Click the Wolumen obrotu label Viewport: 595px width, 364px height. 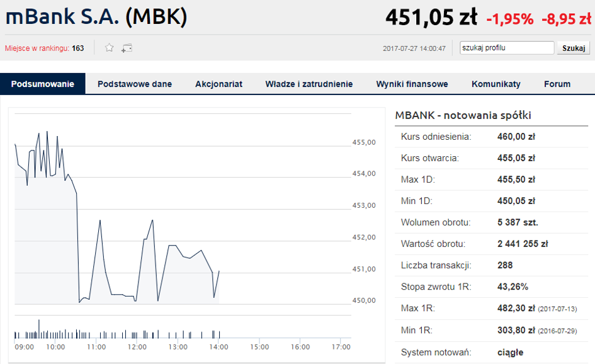[436, 222]
